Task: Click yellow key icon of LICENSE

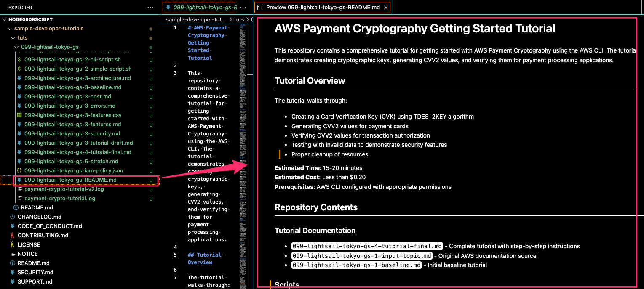Action: tap(13, 245)
